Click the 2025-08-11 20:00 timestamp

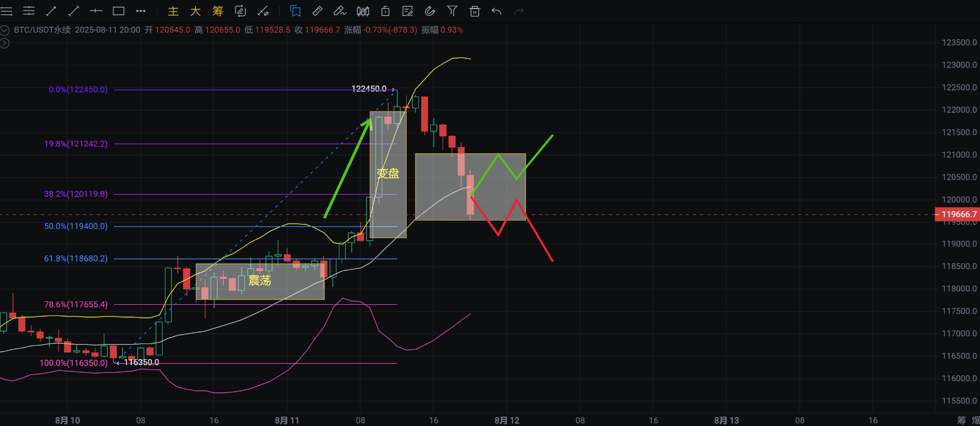(x=108, y=30)
